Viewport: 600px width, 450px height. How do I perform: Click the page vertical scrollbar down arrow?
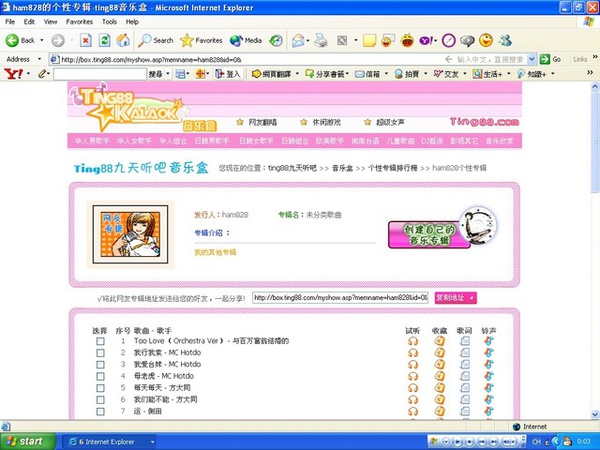pyautogui.click(x=595, y=414)
